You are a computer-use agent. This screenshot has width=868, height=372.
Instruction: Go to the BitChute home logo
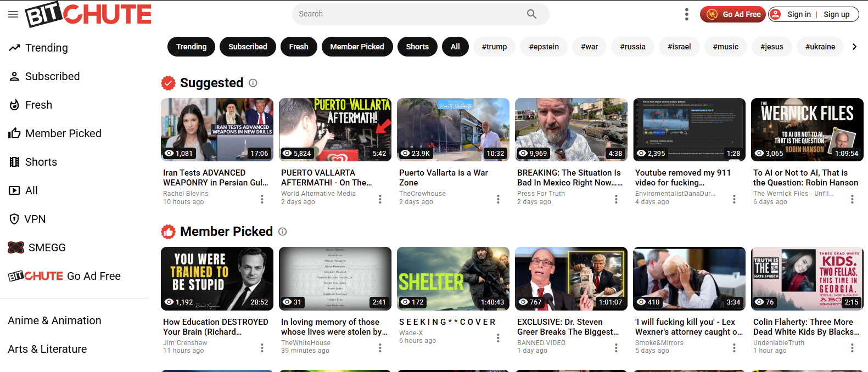(88, 15)
